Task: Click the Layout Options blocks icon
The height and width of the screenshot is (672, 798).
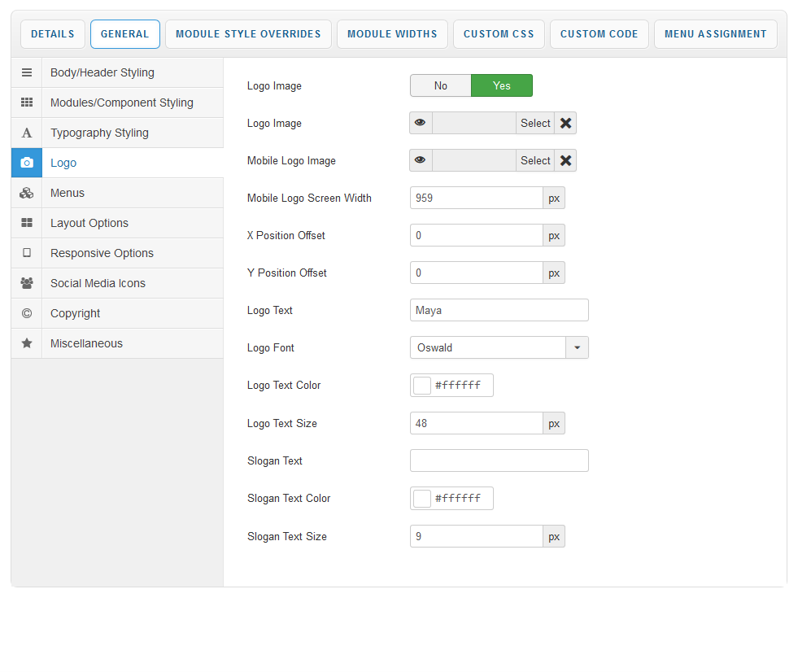Action: 27,223
